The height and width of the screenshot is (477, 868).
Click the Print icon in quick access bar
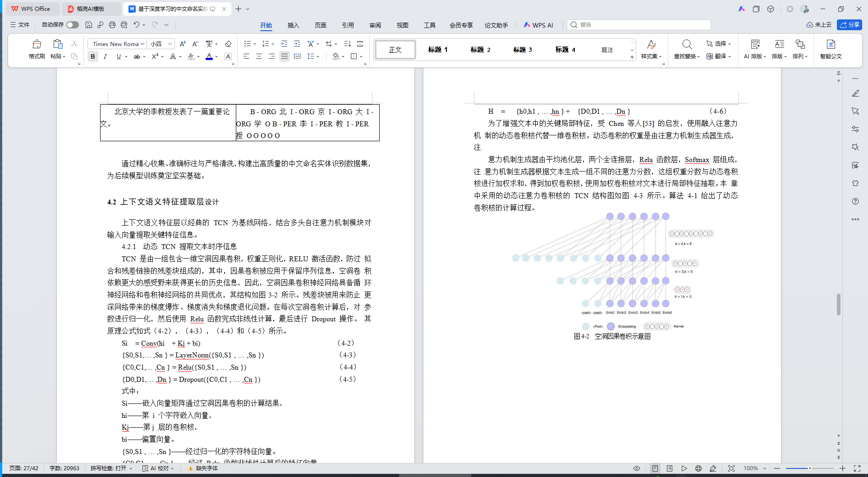pyautogui.click(x=112, y=25)
